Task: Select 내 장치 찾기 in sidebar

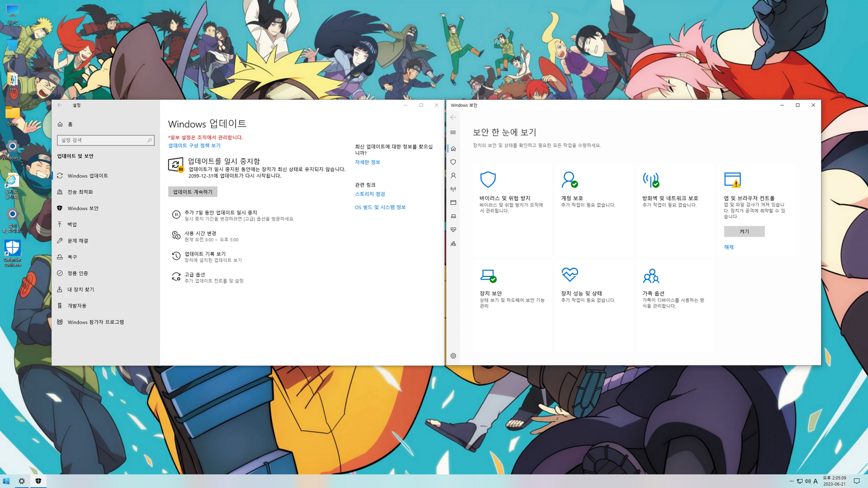Action: click(106, 289)
